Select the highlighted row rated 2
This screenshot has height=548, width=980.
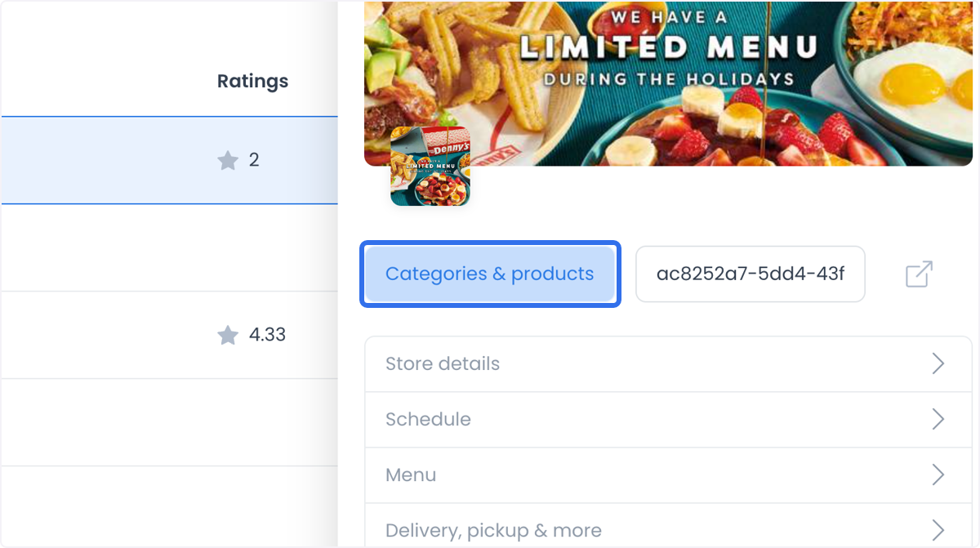(x=169, y=160)
